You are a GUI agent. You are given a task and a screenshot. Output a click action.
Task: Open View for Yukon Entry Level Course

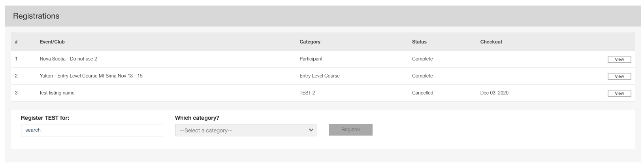619,76
